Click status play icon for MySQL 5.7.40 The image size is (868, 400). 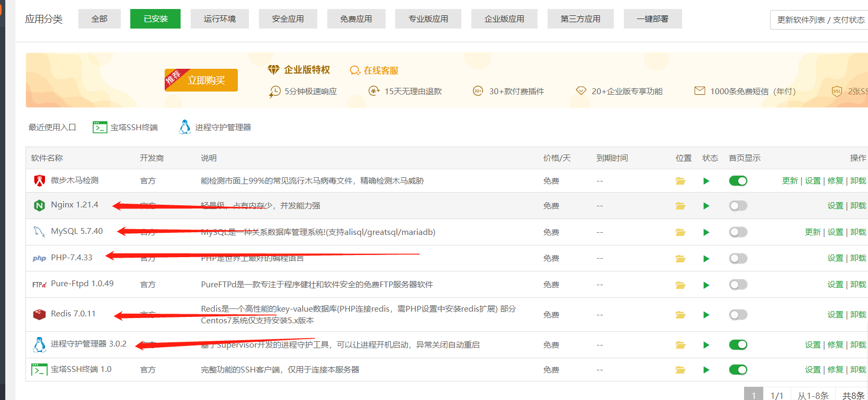point(706,232)
